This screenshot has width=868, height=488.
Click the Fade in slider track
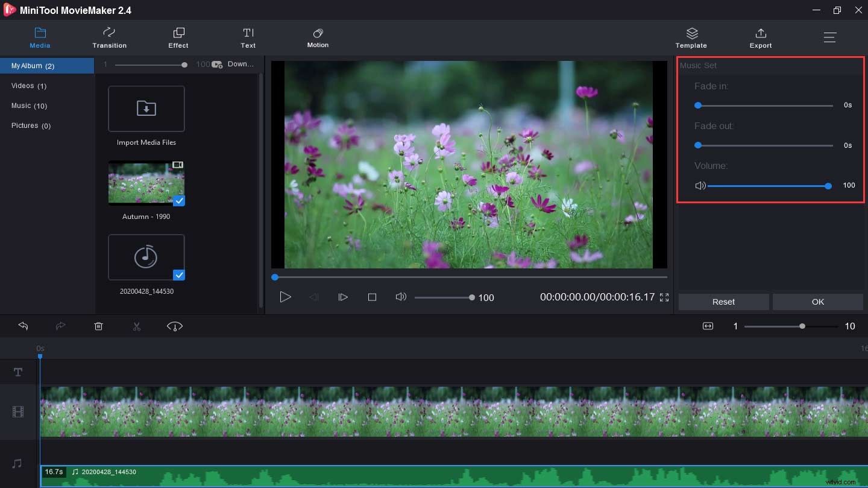pos(764,106)
